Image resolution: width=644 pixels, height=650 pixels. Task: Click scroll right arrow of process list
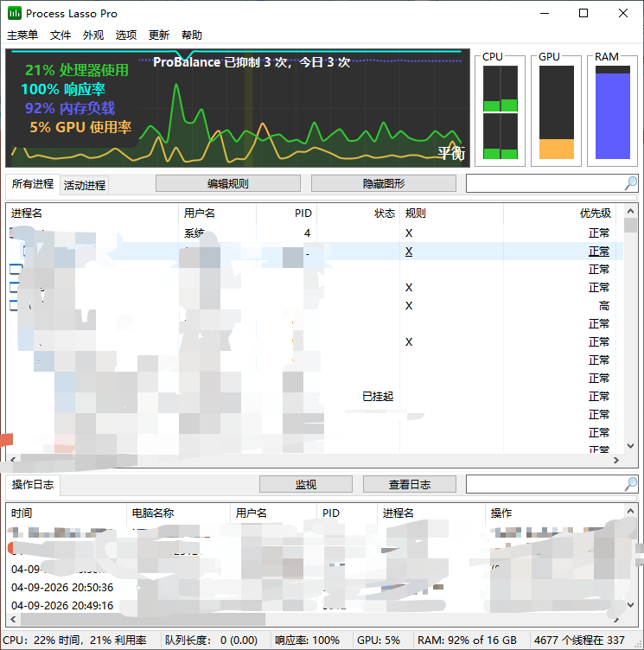tap(616, 460)
